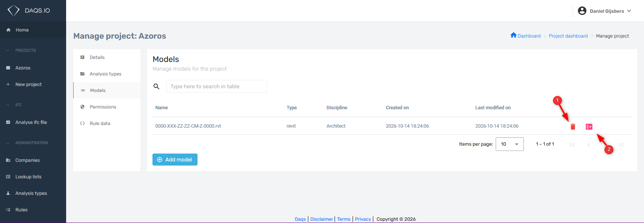
Task: Click the Lookup lists icon
Action: tap(8, 177)
